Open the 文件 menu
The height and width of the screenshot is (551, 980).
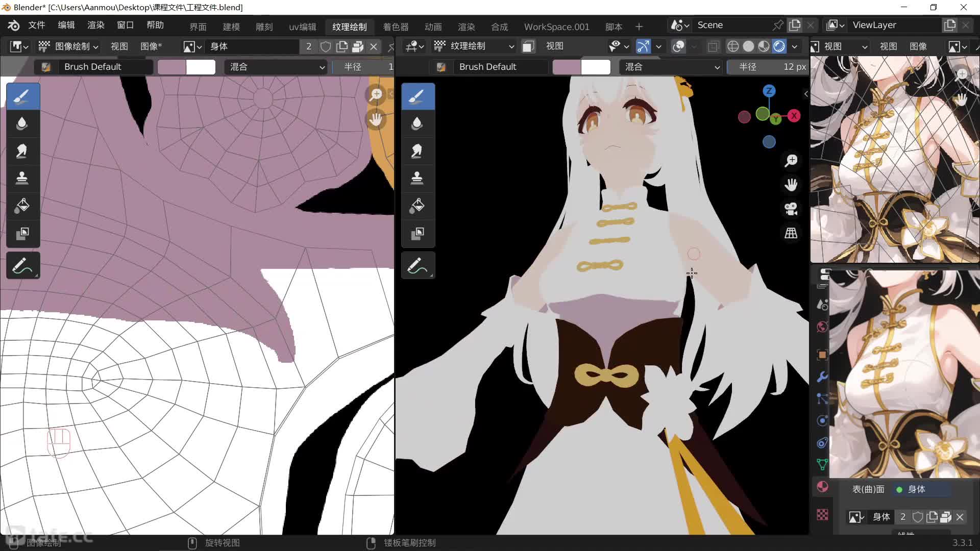[37, 25]
